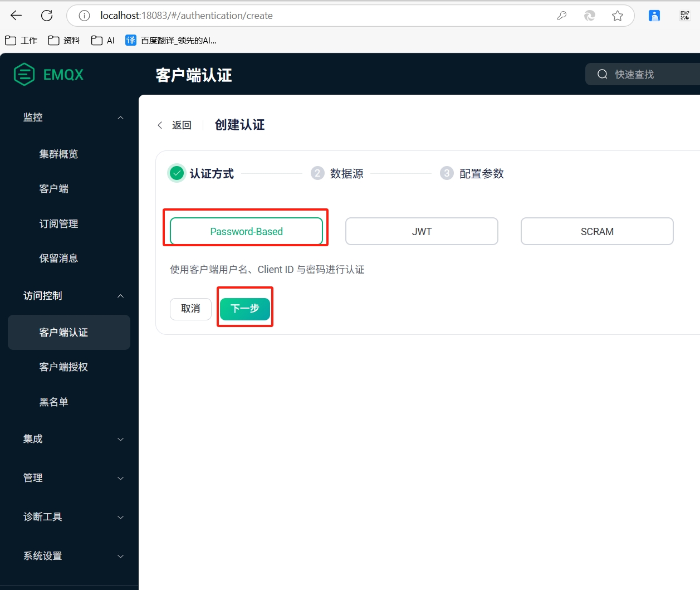
Task: Click 返回 to go back
Action: [182, 125]
